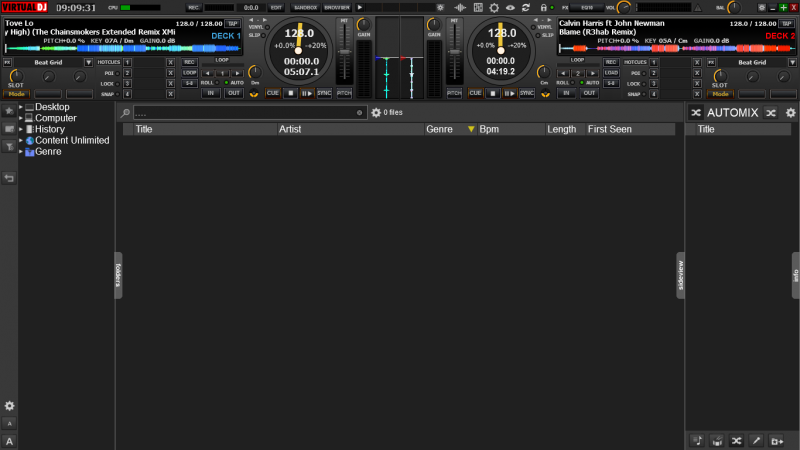800x450 pixels.
Task: Click the eye view icon in top toolbar
Action: tap(510, 8)
